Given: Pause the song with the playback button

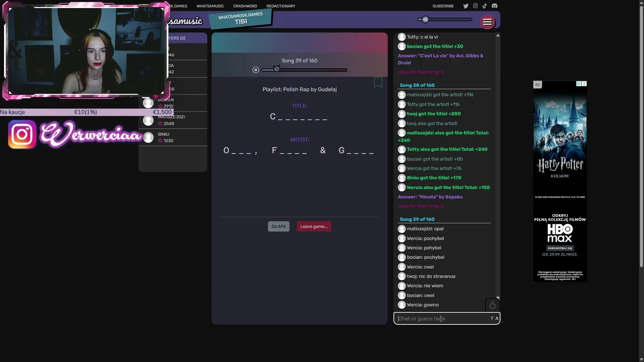Looking at the screenshot, I should click(256, 70).
